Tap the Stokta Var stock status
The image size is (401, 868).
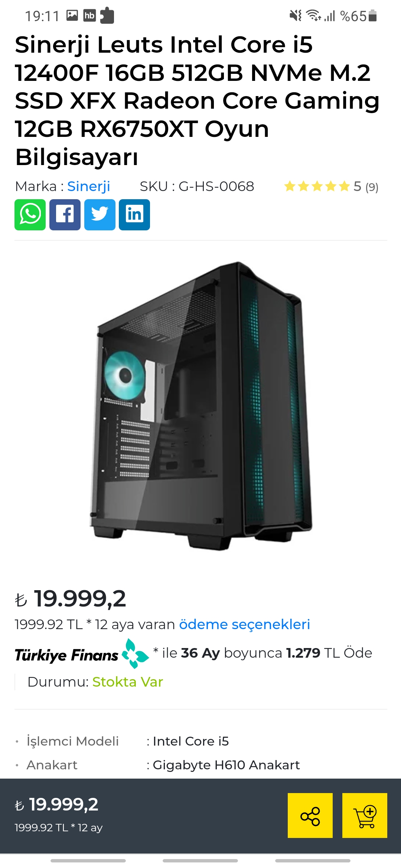click(128, 682)
